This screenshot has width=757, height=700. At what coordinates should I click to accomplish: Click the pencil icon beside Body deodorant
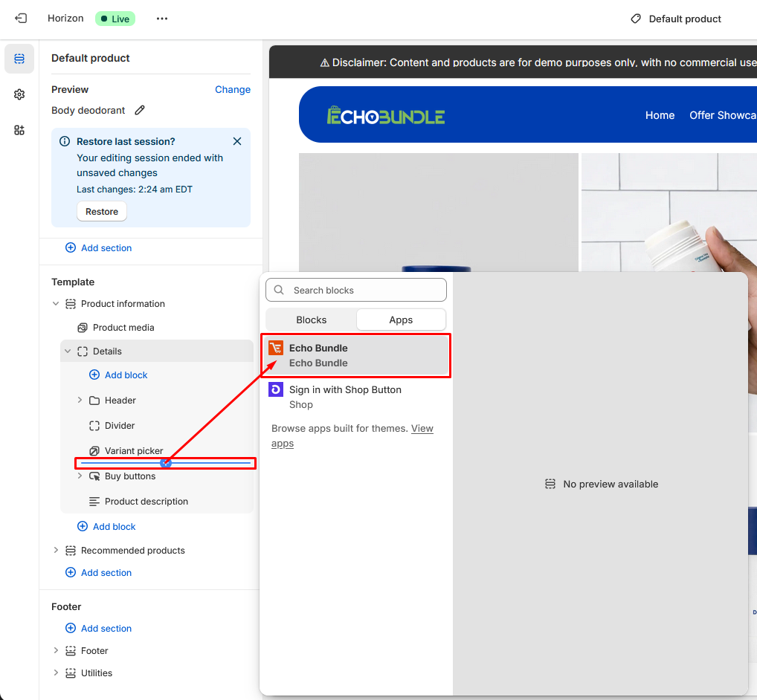click(140, 110)
